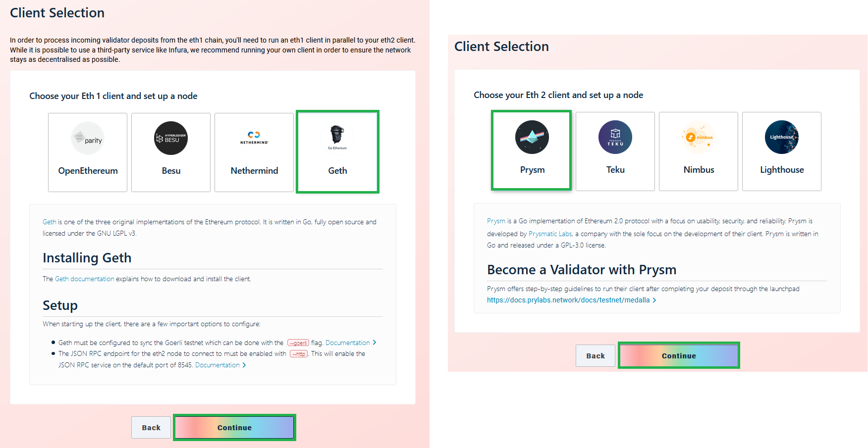Click Back under Eth 2 client panel
868x448 pixels.
click(596, 355)
